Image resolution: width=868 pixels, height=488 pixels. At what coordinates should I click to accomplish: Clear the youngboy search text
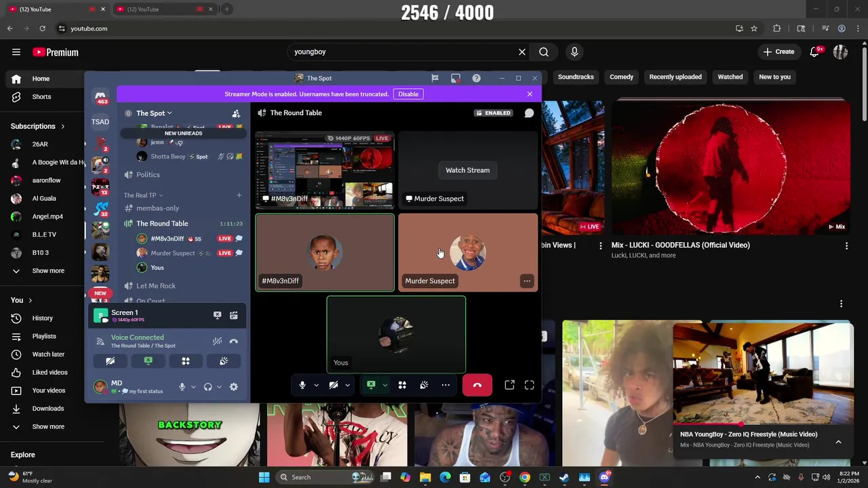[522, 52]
